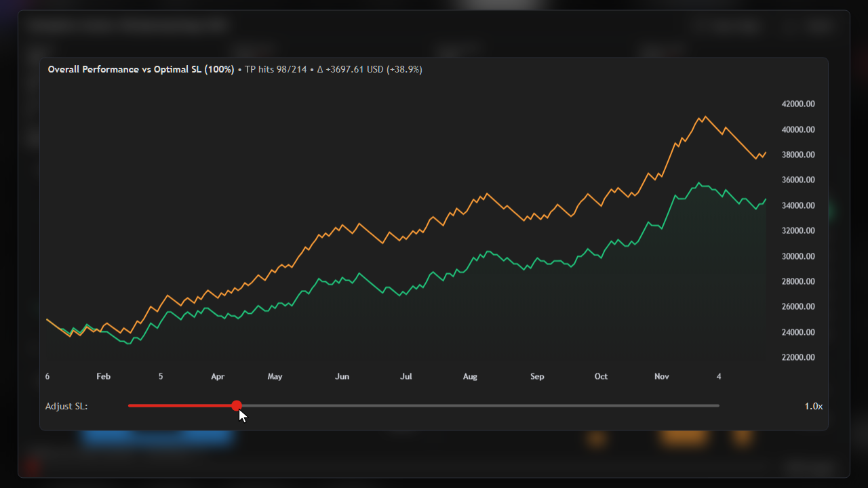Click the 38000.00 price axis label

pyautogui.click(x=798, y=155)
